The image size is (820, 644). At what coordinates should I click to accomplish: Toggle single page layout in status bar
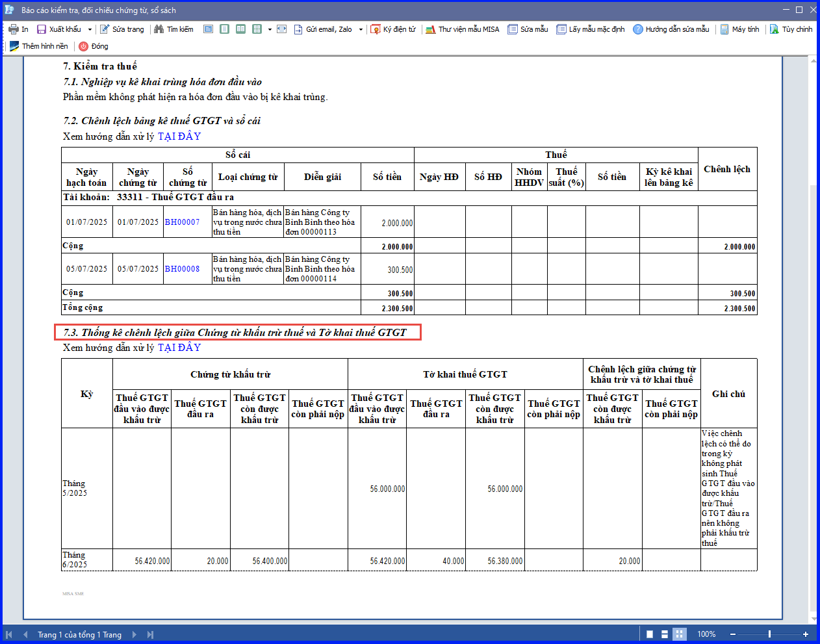pos(650,634)
